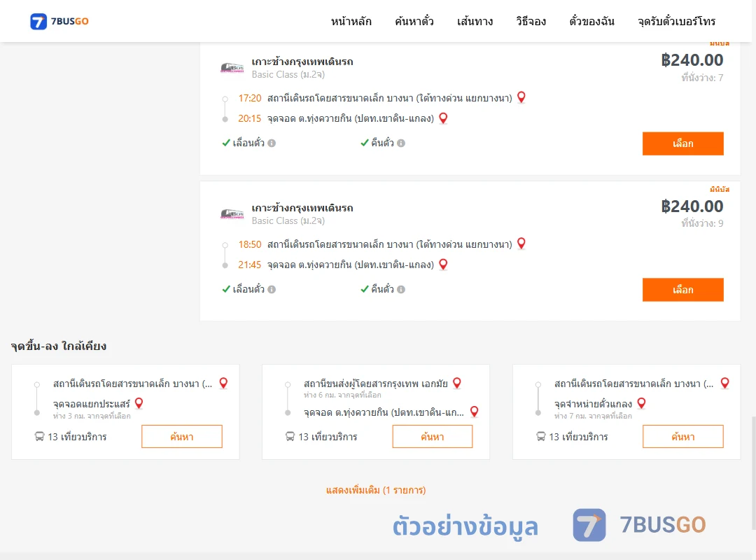This screenshot has width=756, height=560.
Task: Click the ฿240.00 price of 18:50 trip
Action: 692,206
